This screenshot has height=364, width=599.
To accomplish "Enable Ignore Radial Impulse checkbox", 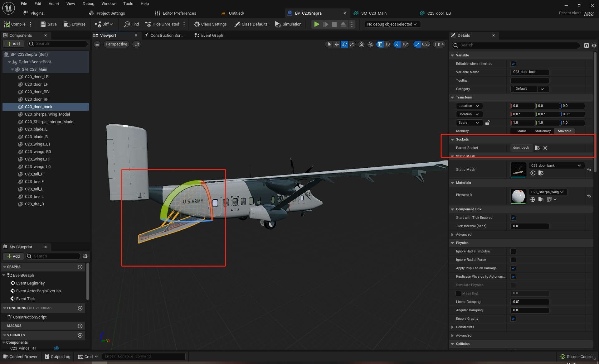I will pyautogui.click(x=513, y=251).
